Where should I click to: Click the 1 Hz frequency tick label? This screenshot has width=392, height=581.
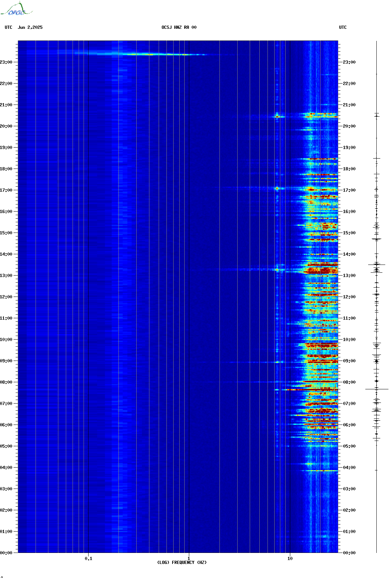pos(189,559)
